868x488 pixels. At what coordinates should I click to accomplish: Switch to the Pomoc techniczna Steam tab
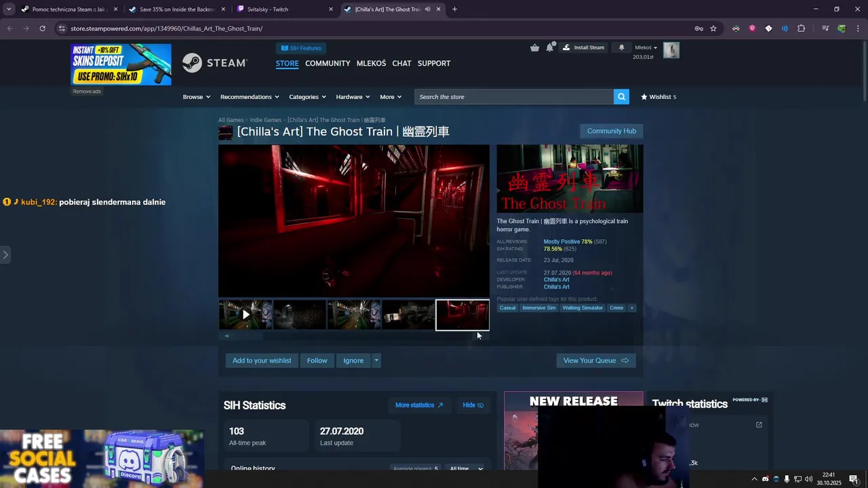[68, 9]
